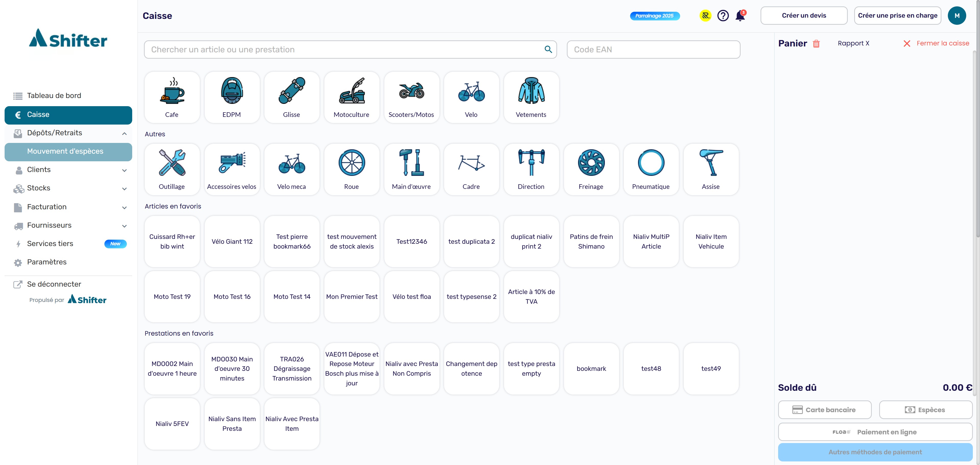
Task: Click the Shifter logo
Action: pos(68,38)
